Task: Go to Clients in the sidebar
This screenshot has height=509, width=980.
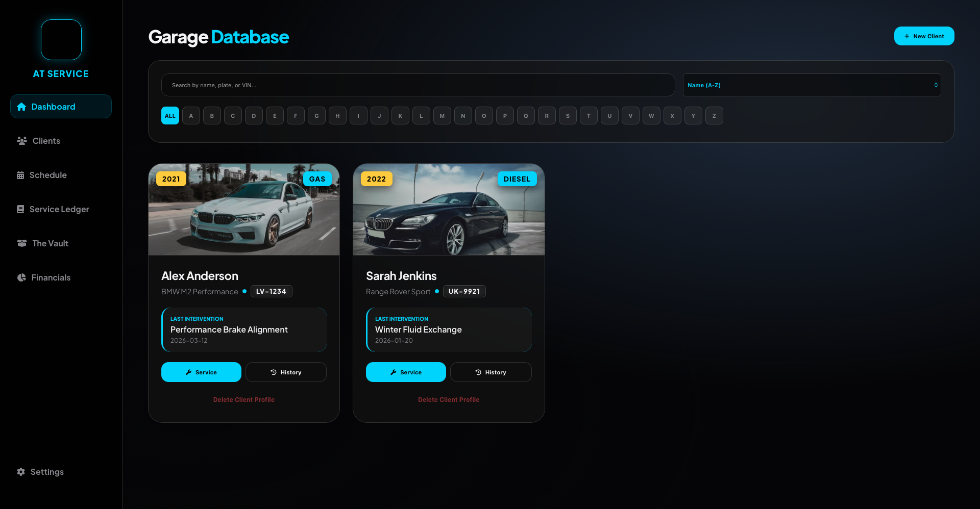Action: (x=61, y=141)
